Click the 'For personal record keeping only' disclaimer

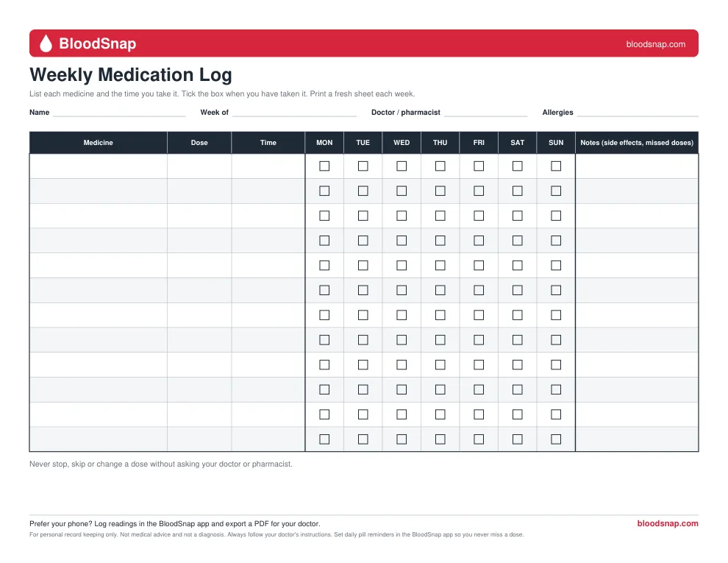click(276, 534)
